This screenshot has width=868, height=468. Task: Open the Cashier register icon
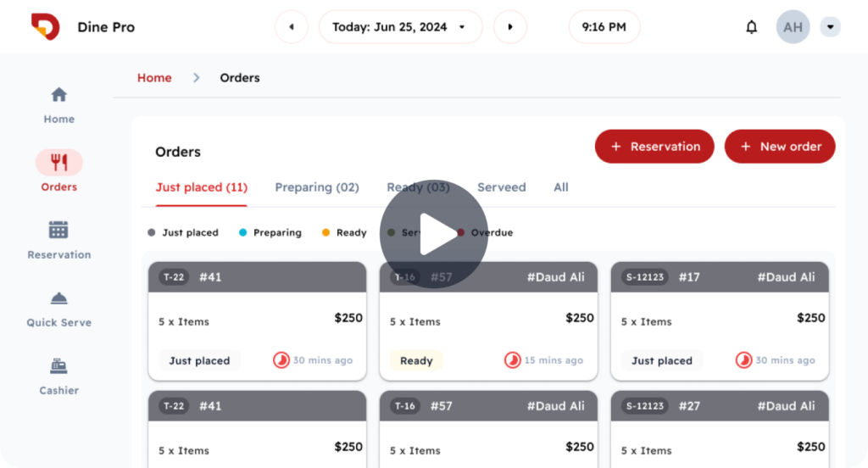coord(58,366)
